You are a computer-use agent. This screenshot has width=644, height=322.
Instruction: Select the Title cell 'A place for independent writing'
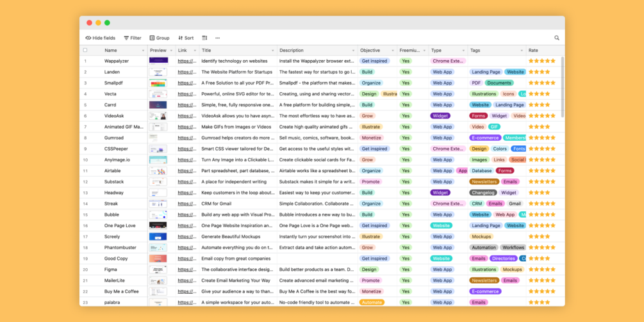click(234, 182)
